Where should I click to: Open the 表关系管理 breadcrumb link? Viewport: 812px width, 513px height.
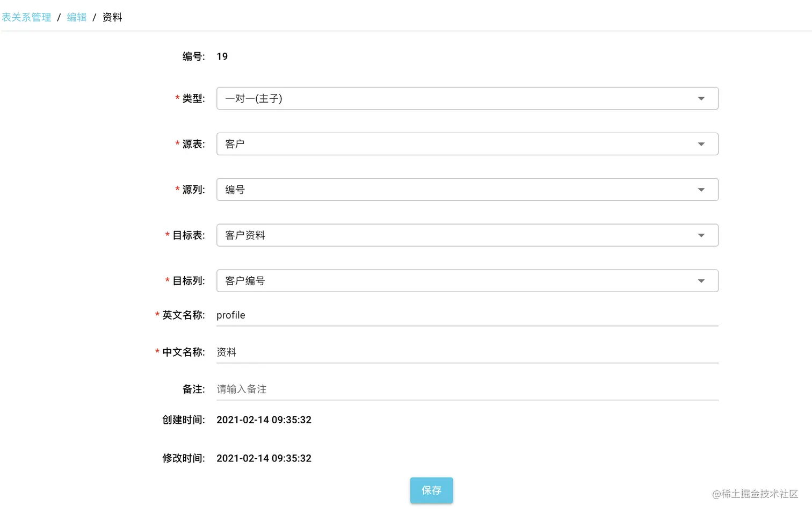tap(26, 17)
